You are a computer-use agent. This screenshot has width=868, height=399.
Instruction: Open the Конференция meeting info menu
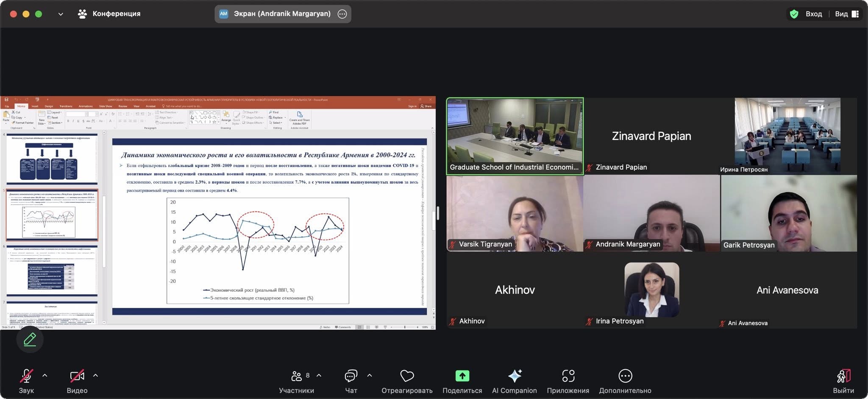click(109, 14)
